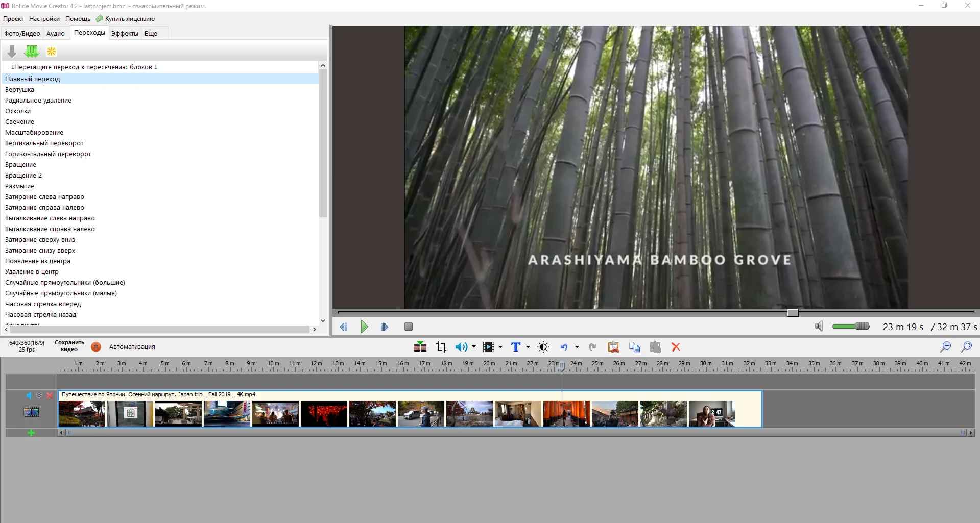Click the preview seek slider handle

(793, 313)
